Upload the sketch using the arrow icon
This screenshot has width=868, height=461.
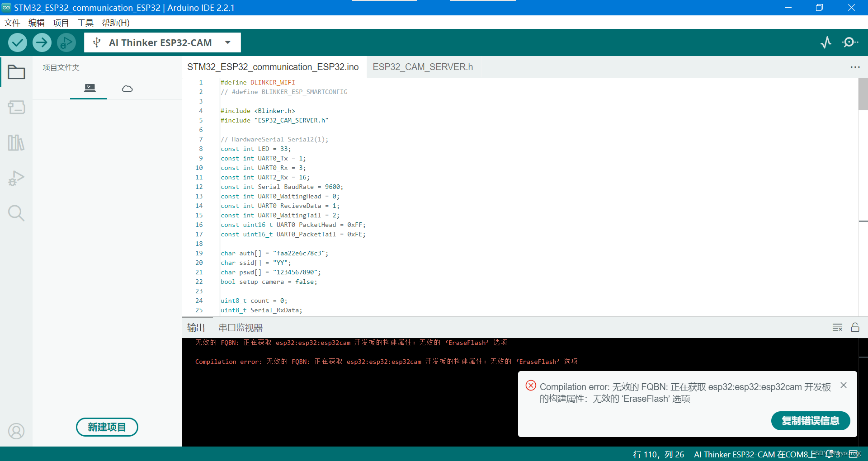point(42,42)
